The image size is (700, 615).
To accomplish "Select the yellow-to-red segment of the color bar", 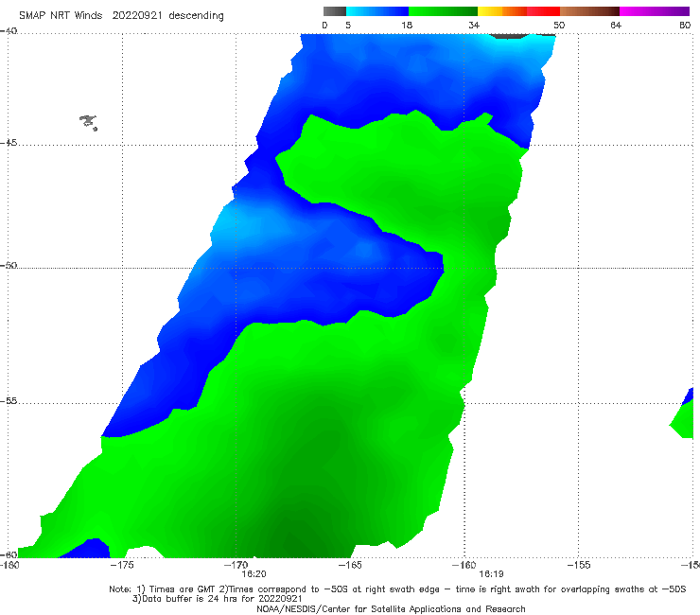I will (518, 11).
